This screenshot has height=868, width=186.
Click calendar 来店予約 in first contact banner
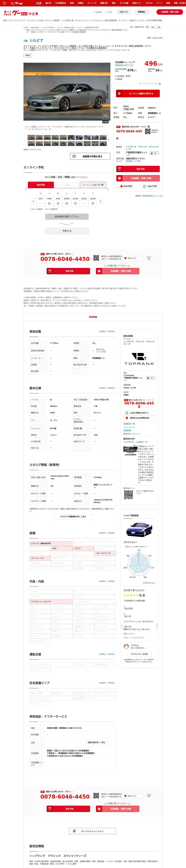[68, 271]
